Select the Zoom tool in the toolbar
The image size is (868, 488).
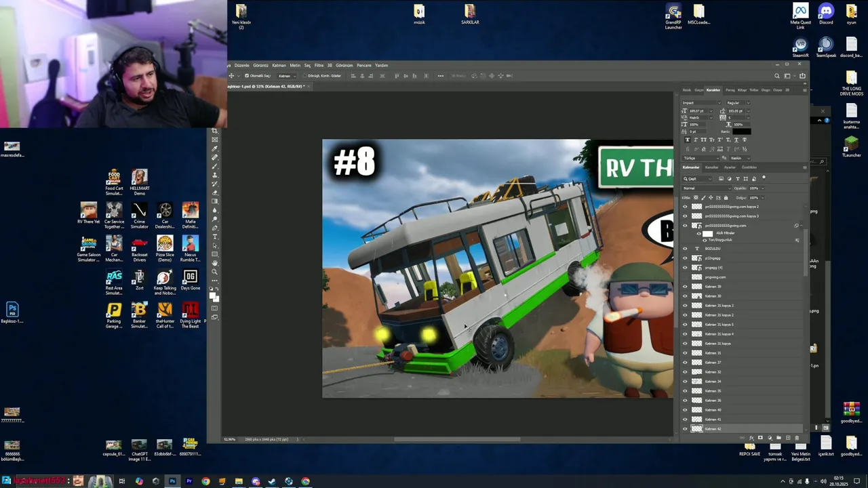point(215,272)
